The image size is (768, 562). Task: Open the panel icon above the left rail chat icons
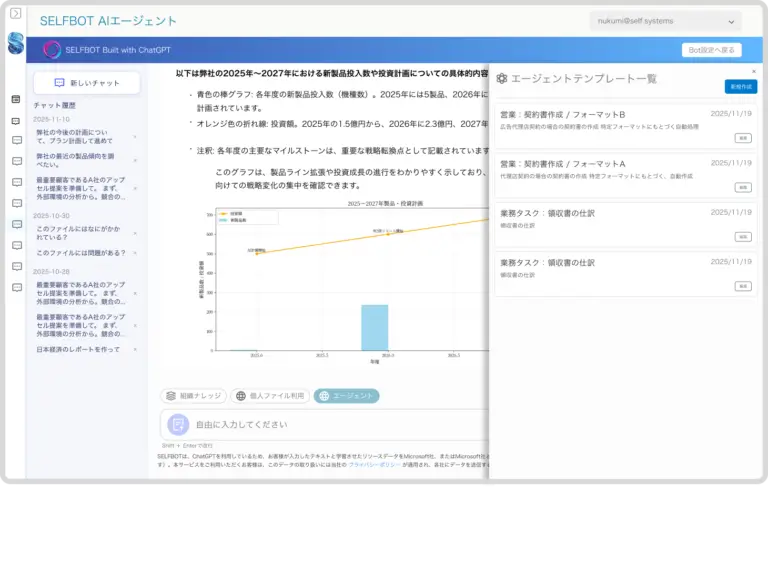pos(16,99)
